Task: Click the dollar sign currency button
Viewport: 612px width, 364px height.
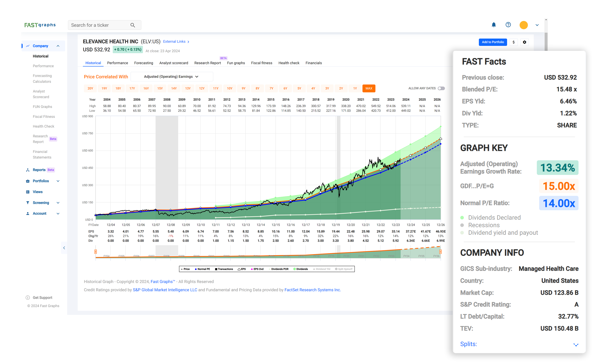Action: [513, 42]
